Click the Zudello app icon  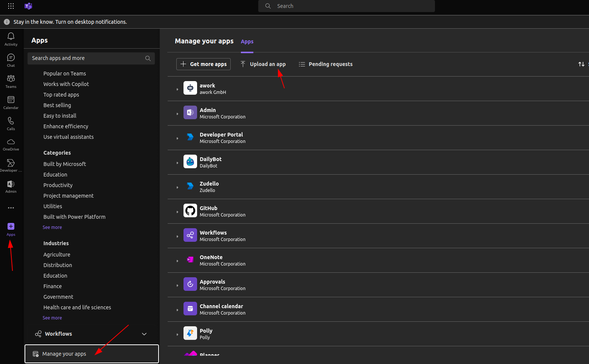tap(190, 186)
